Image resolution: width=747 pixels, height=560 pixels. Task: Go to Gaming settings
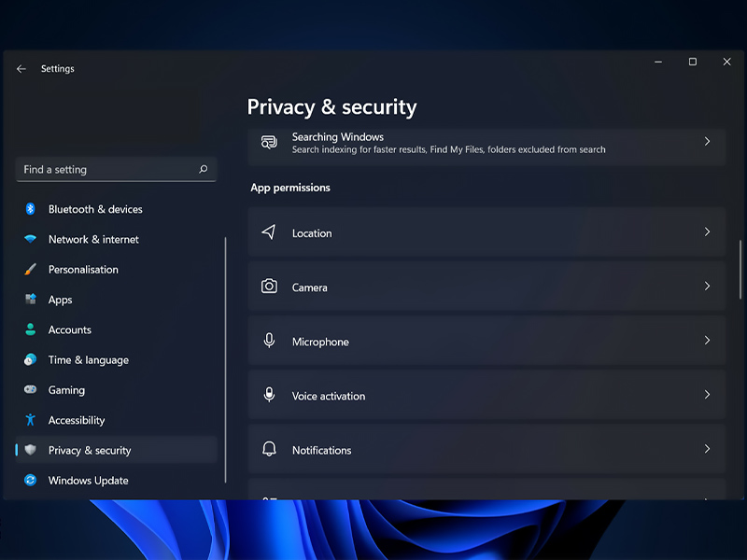[x=66, y=390]
